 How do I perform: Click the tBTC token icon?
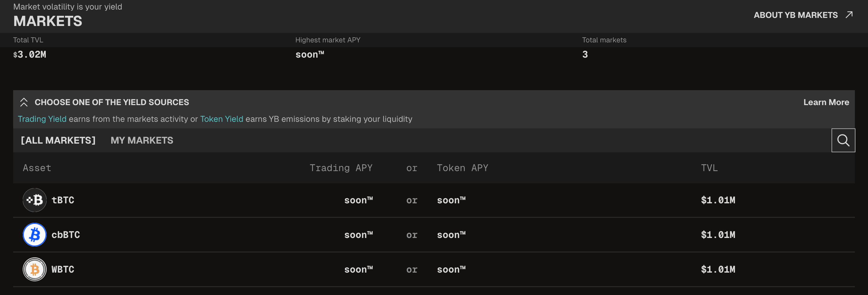click(x=34, y=200)
